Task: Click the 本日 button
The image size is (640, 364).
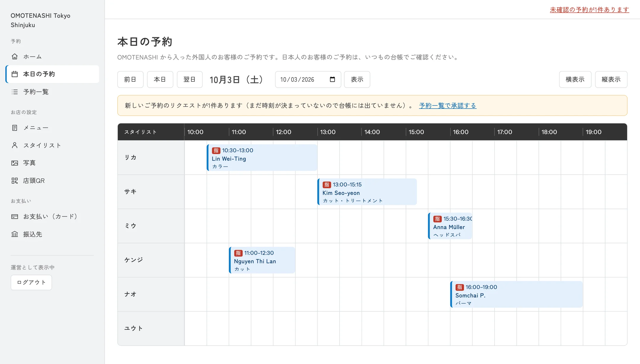Action: (x=160, y=79)
